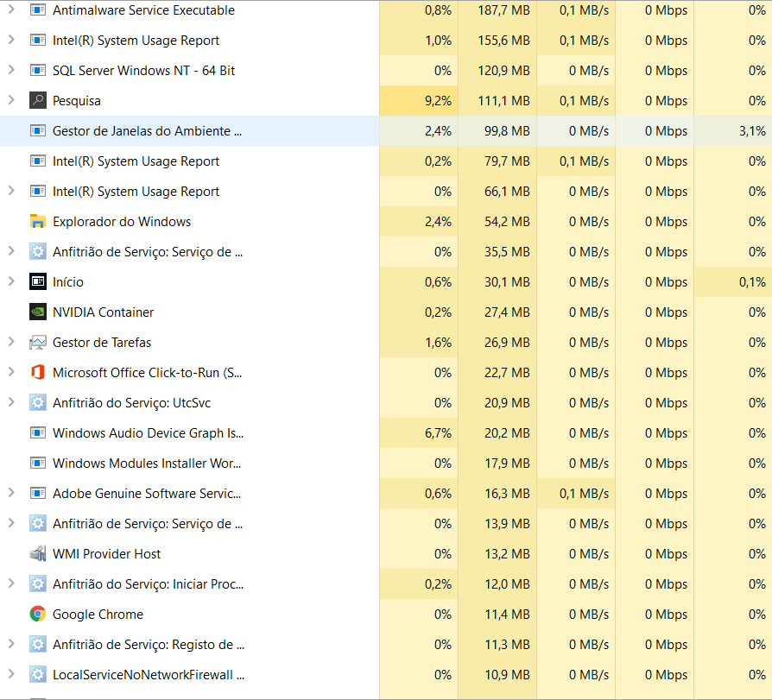Click the Pesquisa magnifying glass icon
The image size is (772, 700).
(x=38, y=100)
